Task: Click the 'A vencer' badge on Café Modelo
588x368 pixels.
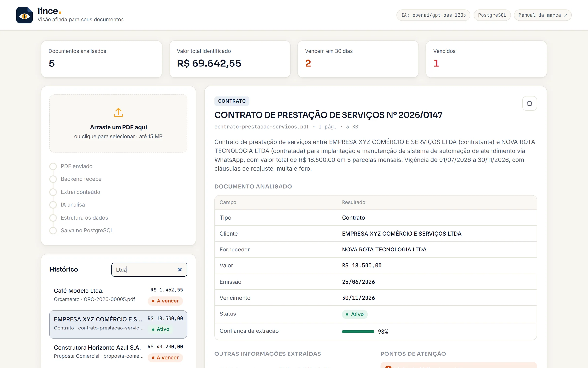Action: (x=165, y=301)
